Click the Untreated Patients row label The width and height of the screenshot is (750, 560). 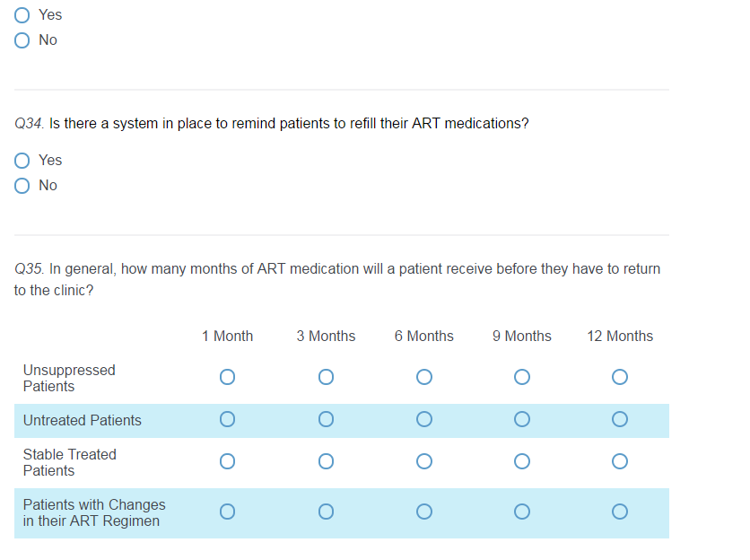(x=83, y=420)
